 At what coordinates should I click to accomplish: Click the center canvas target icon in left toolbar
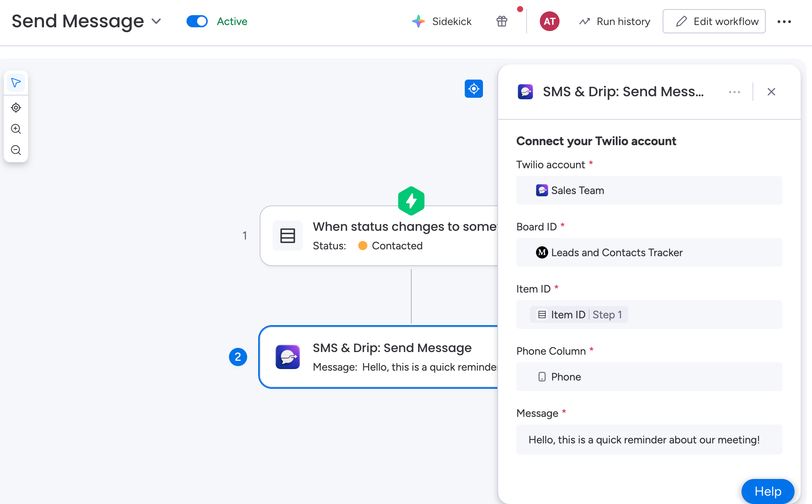point(16,108)
